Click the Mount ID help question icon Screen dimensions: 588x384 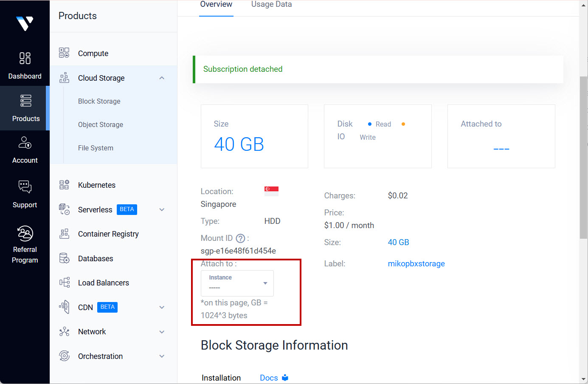(x=240, y=238)
